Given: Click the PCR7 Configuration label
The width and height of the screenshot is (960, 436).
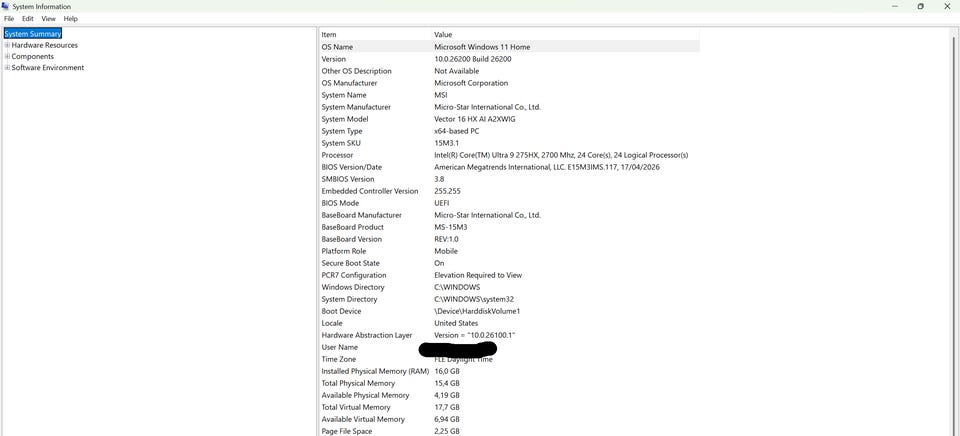Looking at the screenshot, I should (x=354, y=276).
